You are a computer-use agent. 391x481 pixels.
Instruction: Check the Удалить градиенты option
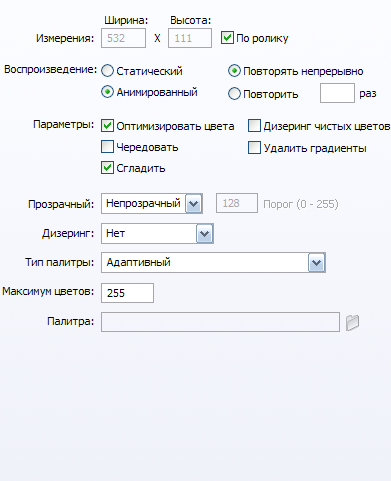click(x=254, y=148)
